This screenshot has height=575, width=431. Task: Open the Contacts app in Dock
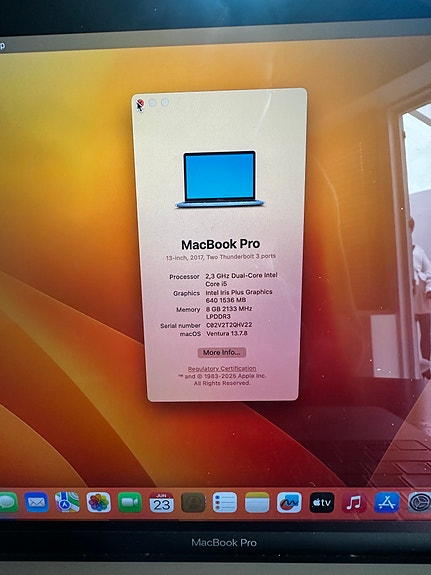(x=193, y=502)
